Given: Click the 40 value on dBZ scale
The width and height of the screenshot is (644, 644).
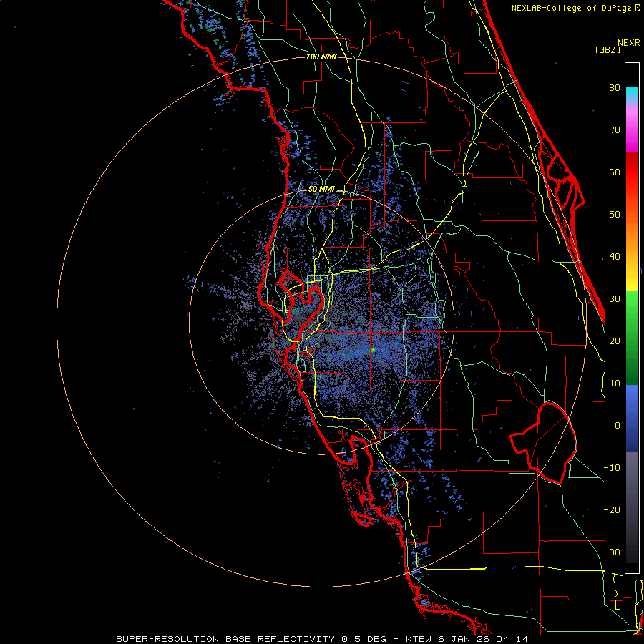Looking at the screenshot, I should (615, 257).
